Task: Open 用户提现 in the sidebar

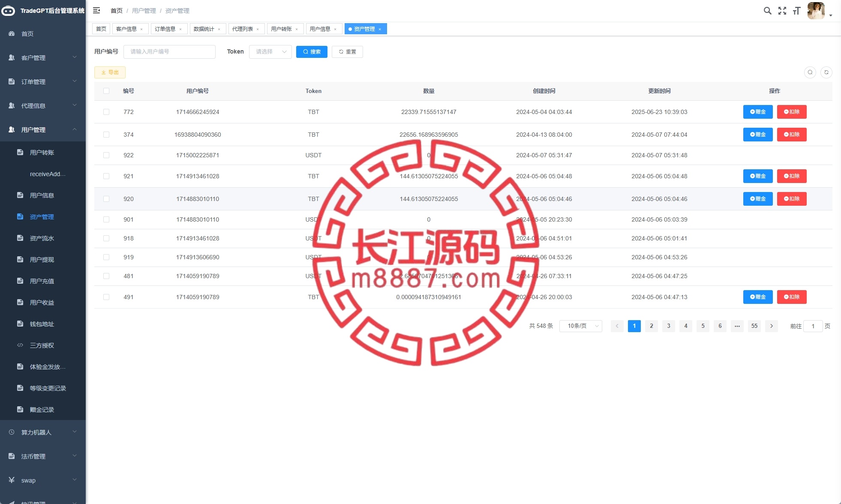Action: tap(43, 260)
